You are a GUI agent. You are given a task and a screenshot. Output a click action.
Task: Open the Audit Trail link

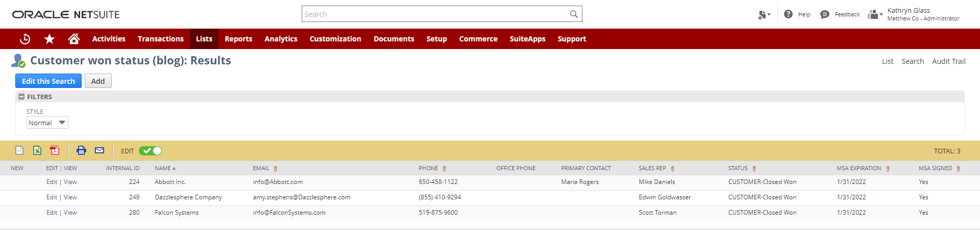coord(949,61)
